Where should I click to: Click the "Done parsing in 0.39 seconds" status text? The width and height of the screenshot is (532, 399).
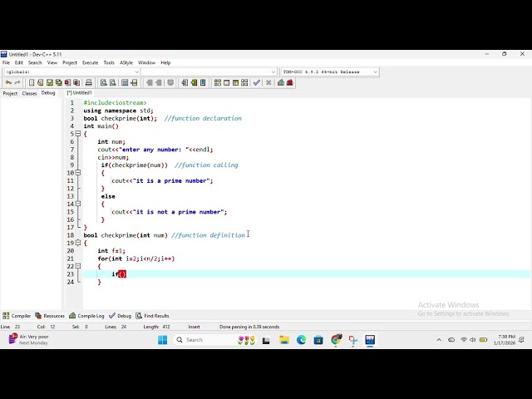(249, 327)
